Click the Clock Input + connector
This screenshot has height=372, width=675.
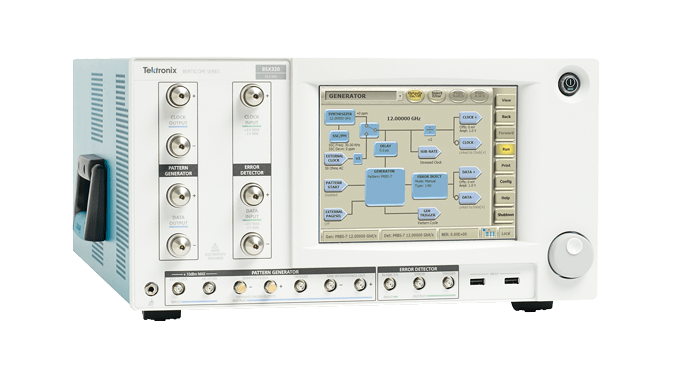coord(252,96)
